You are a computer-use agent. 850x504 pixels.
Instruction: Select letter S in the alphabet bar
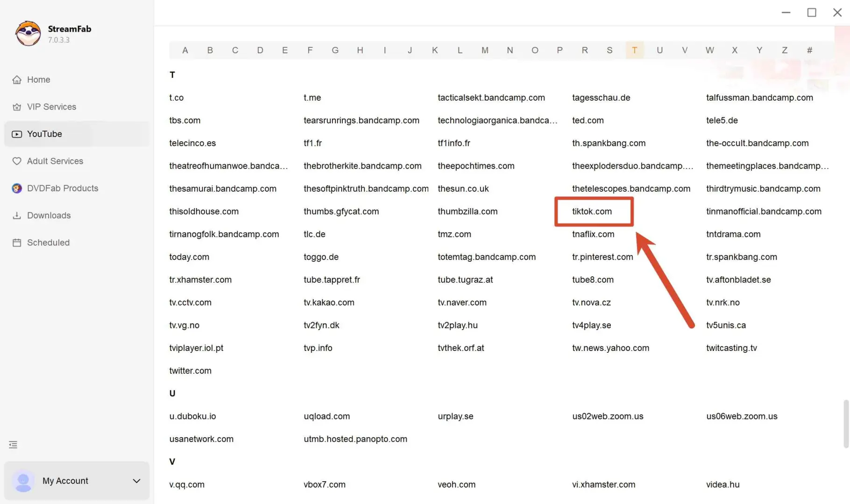tap(609, 50)
